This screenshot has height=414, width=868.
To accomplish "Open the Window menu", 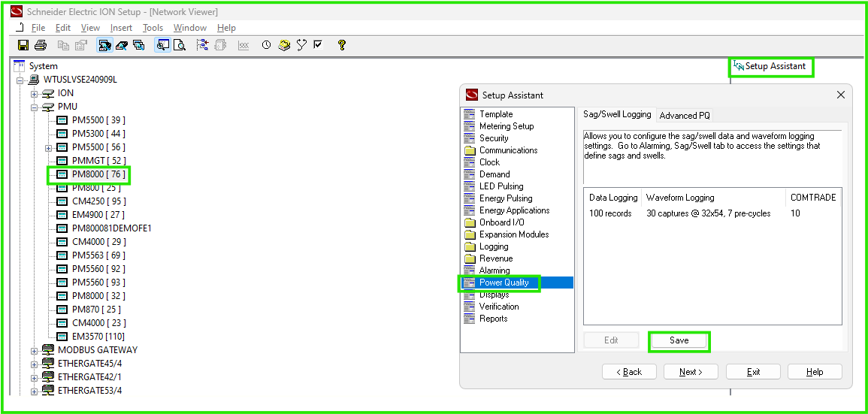I will [x=190, y=28].
